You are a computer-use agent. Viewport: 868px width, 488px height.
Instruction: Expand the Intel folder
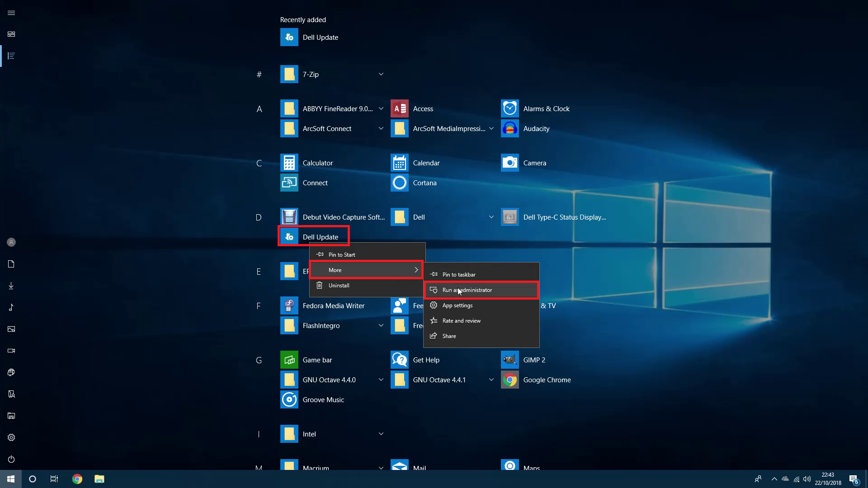(381, 434)
